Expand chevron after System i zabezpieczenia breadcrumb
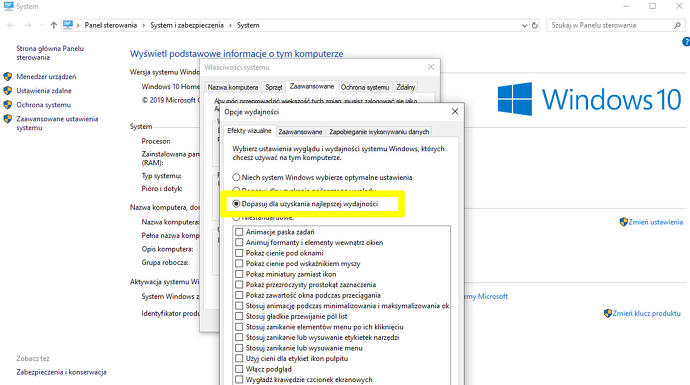This screenshot has height=385, width=690. click(x=230, y=26)
